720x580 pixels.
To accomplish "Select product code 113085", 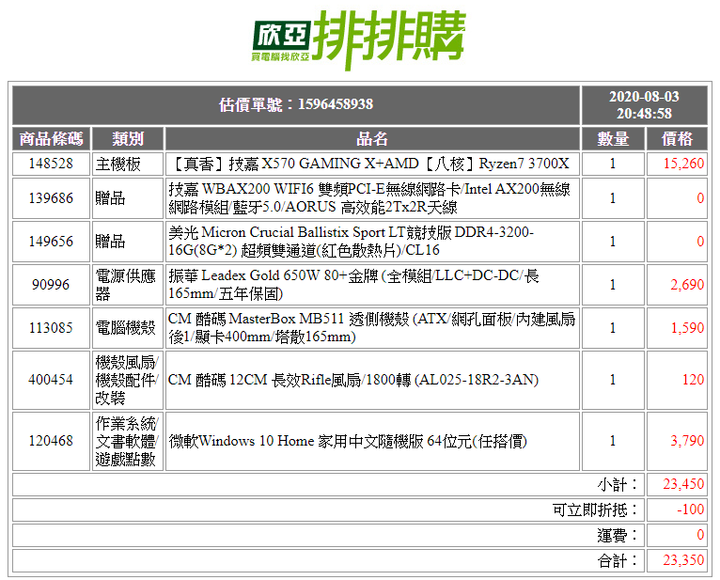I will coord(51,328).
